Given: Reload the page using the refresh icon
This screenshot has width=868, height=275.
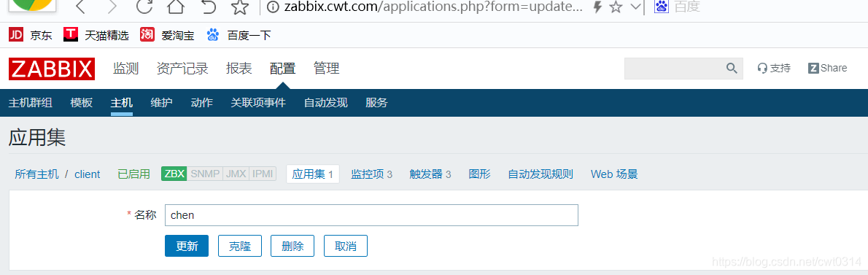Looking at the screenshot, I should click(144, 7).
